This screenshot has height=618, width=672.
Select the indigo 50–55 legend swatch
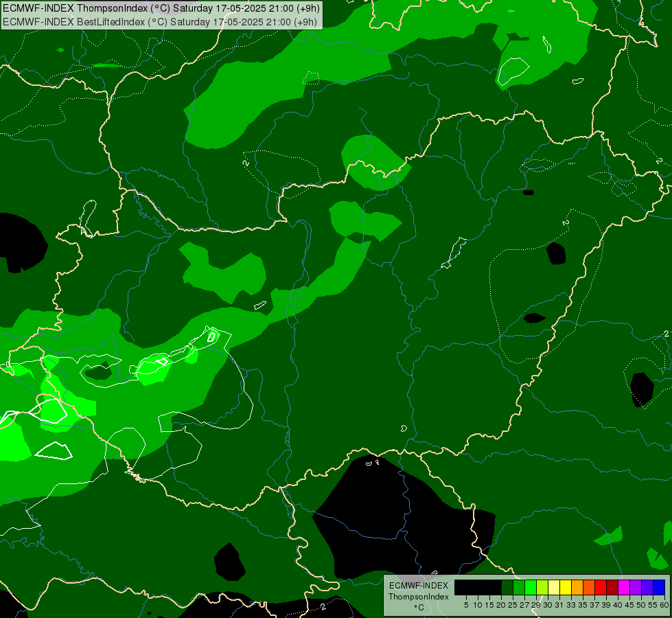point(647,588)
